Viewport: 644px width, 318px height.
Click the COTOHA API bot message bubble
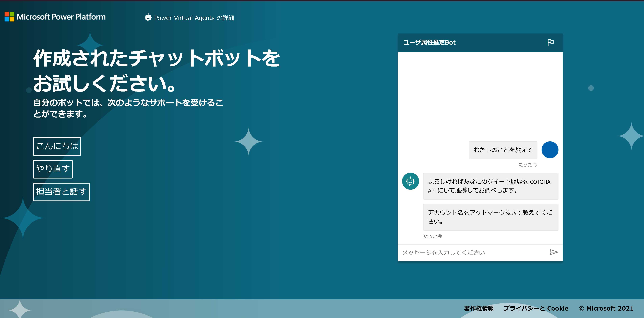click(490, 186)
